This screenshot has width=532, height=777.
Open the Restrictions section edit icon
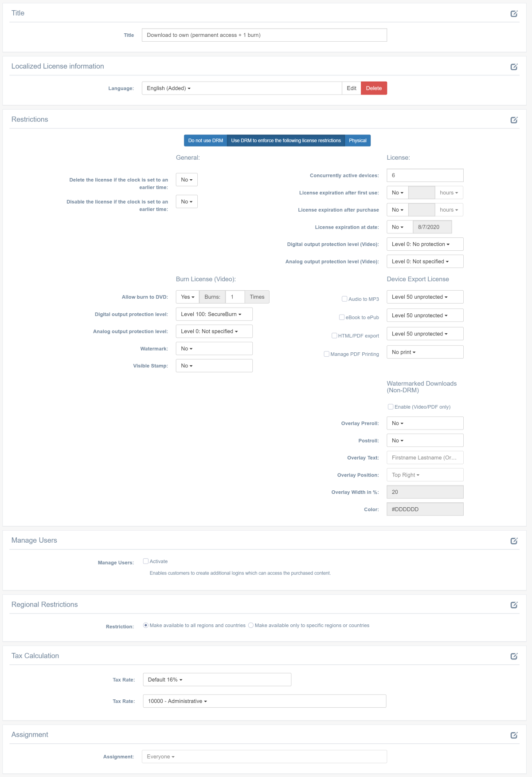(x=514, y=120)
